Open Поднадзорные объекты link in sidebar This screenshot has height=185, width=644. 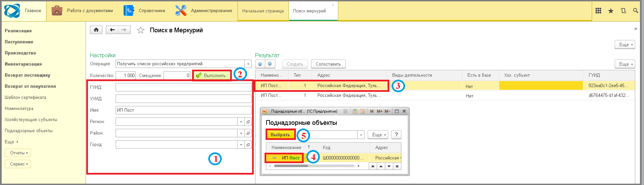(29, 131)
